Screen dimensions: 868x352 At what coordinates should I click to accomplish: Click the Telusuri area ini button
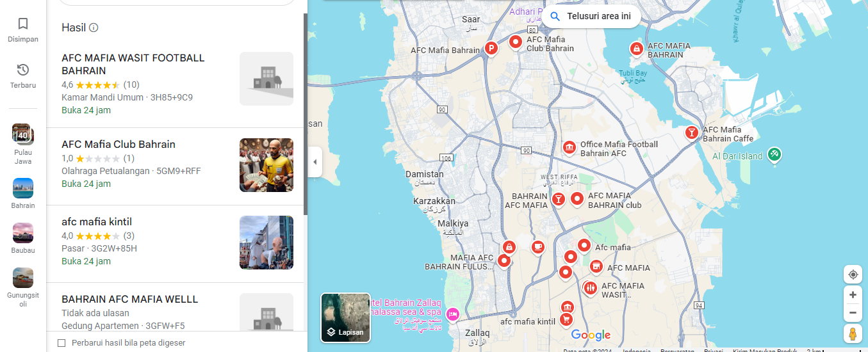(x=592, y=16)
